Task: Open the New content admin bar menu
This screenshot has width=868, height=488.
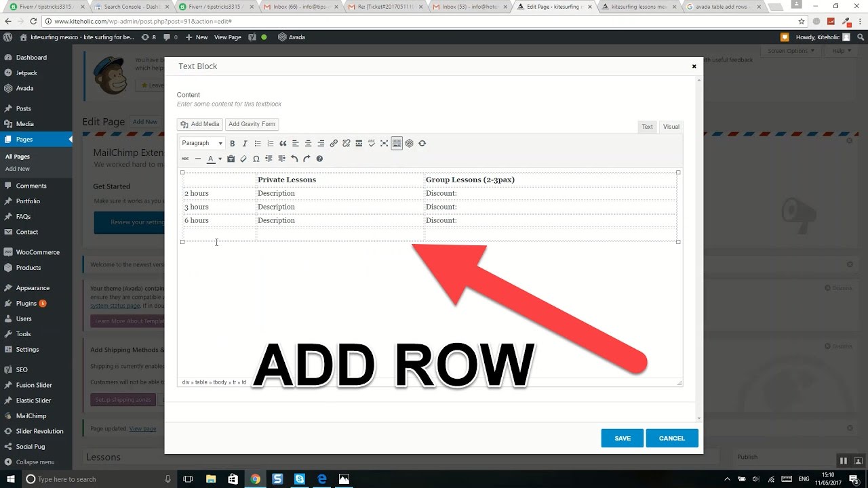Action: pos(197,37)
